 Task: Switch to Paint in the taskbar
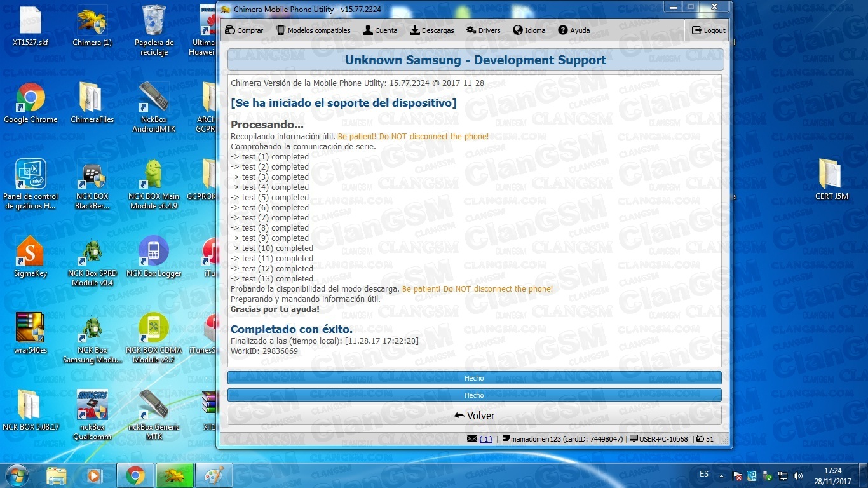(214, 475)
